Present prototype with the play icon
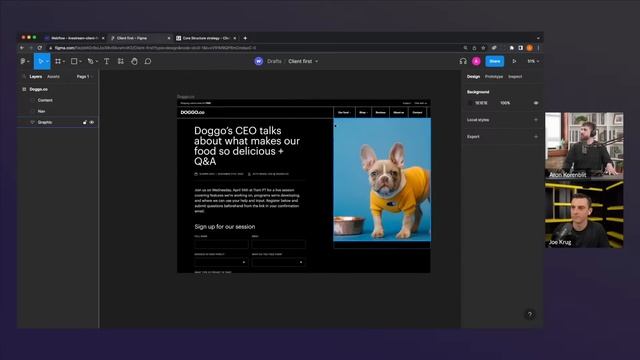The image size is (640, 360). tap(514, 61)
